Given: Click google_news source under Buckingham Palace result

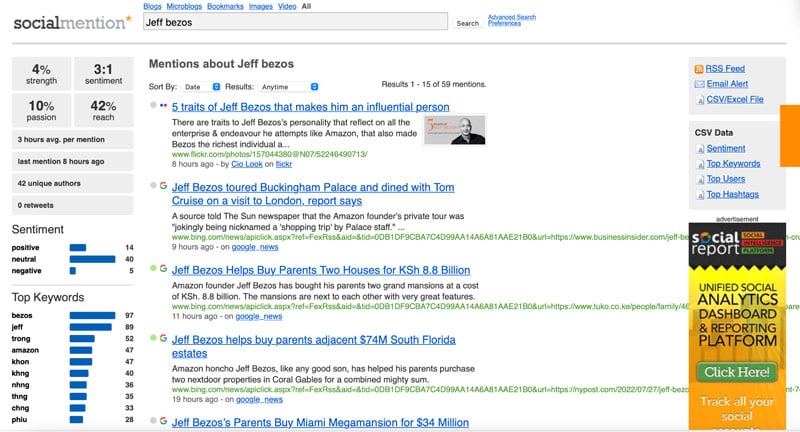Looking at the screenshot, I should pyautogui.click(x=255, y=247).
